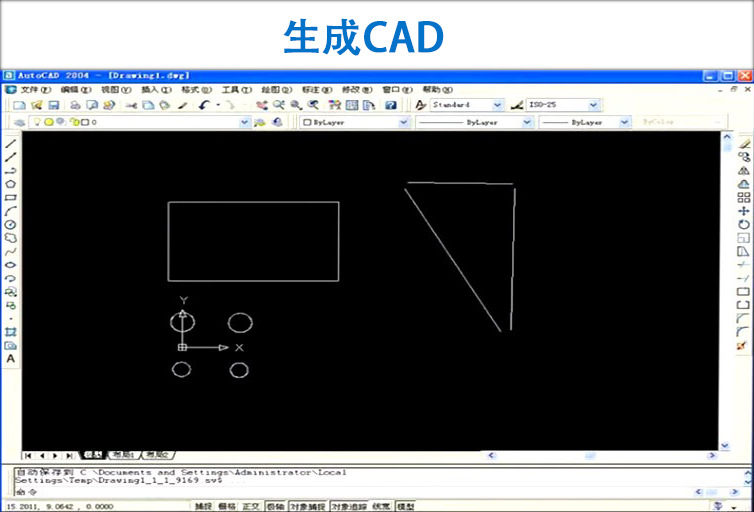Select the Erase tool

[x=744, y=144]
